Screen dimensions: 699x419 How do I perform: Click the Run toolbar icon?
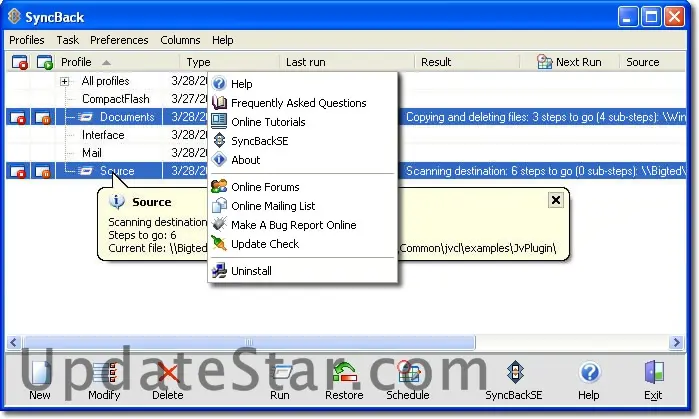tap(281, 373)
